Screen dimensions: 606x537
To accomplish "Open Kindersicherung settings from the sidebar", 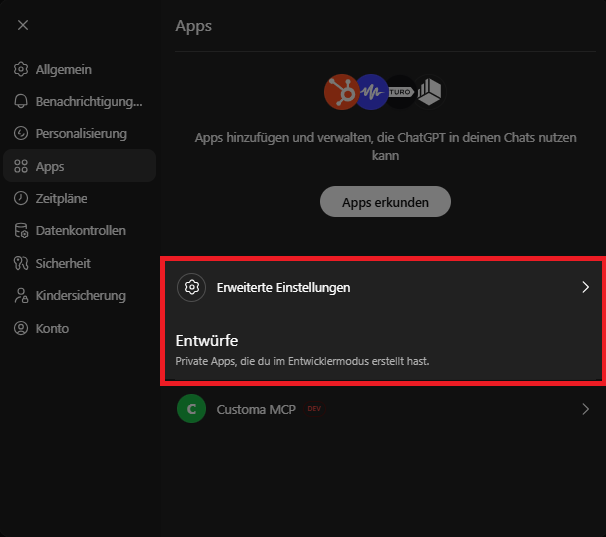I will point(80,295).
